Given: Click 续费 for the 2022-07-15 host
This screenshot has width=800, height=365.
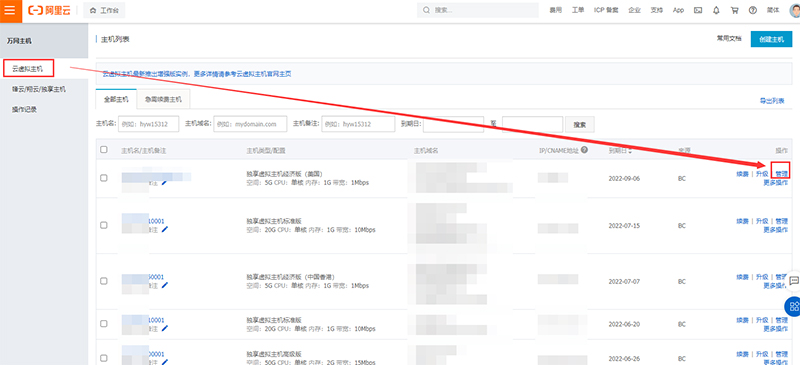Looking at the screenshot, I should click(742, 221).
